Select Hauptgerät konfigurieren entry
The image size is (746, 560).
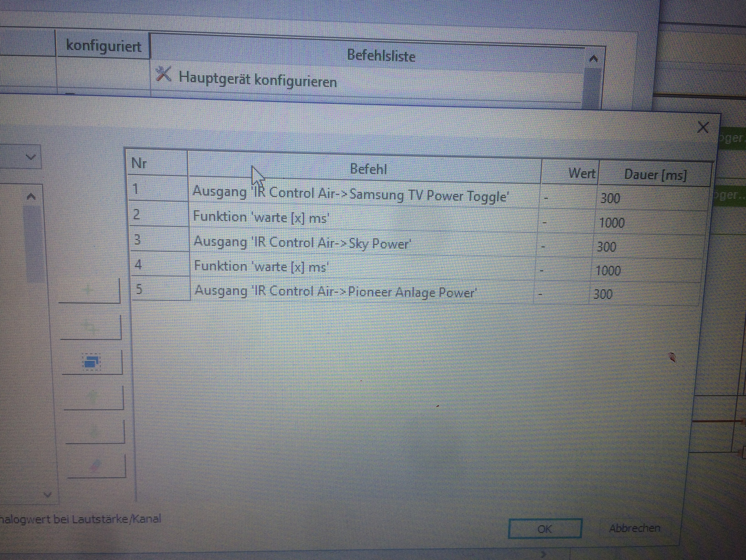(x=258, y=81)
